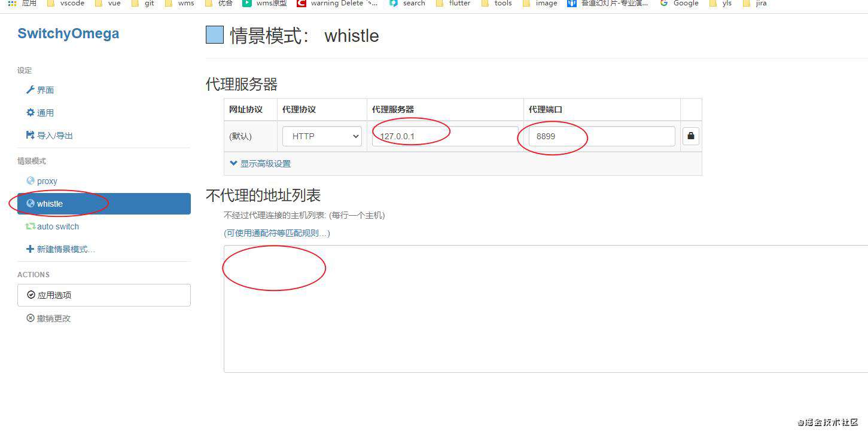The height and width of the screenshot is (435, 868).
Task: Click 新建情景模式 to create new profile
Action: 103,249
